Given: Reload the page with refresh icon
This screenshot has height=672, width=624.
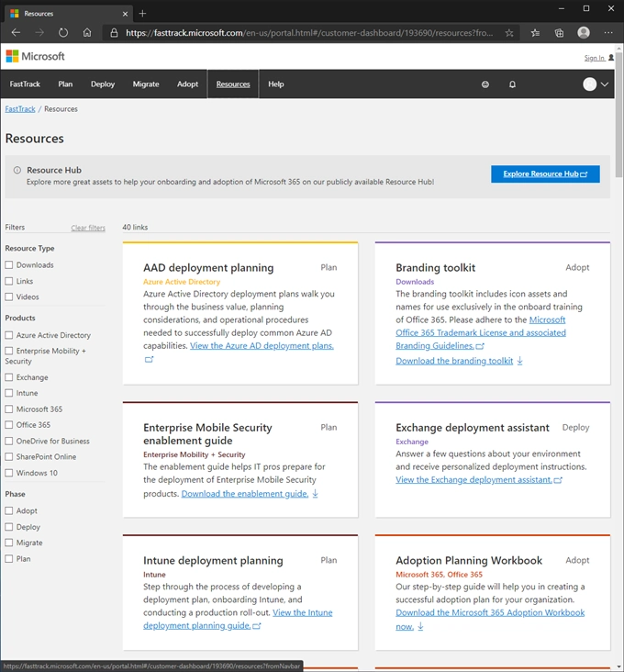Looking at the screenshot, I should coord(63,32).
